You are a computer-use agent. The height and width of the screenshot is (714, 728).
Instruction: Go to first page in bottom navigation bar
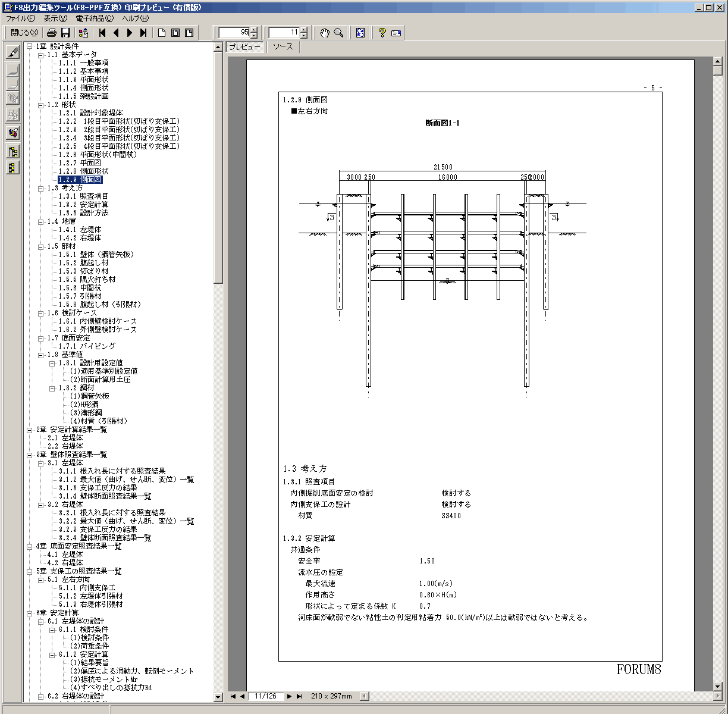tap(233, 696)
